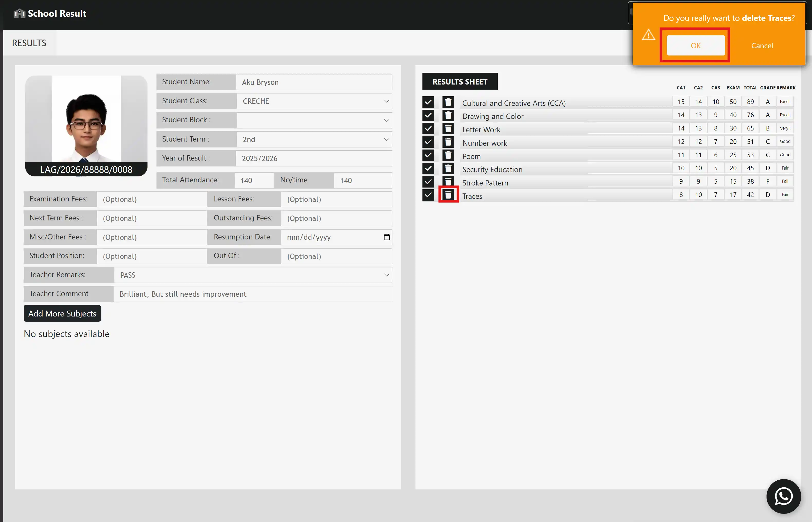812x522 pixels.
Task: Confirm deletion with the OK button
Action: pos(695,45)
